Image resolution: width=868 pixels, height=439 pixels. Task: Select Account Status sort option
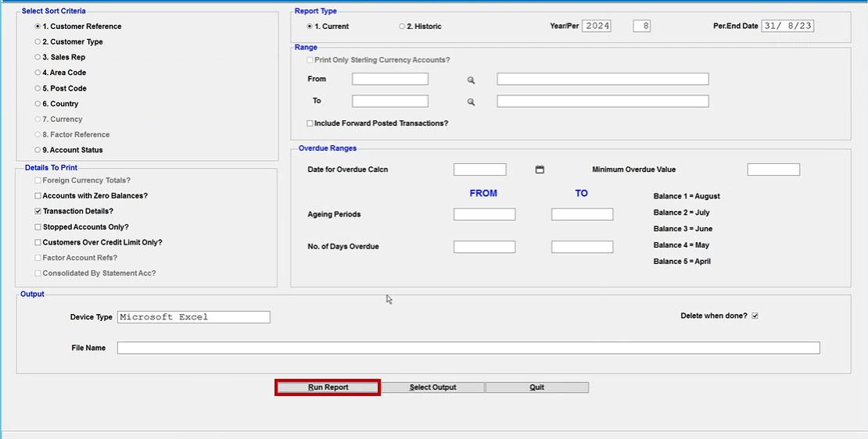click(69, 150)
